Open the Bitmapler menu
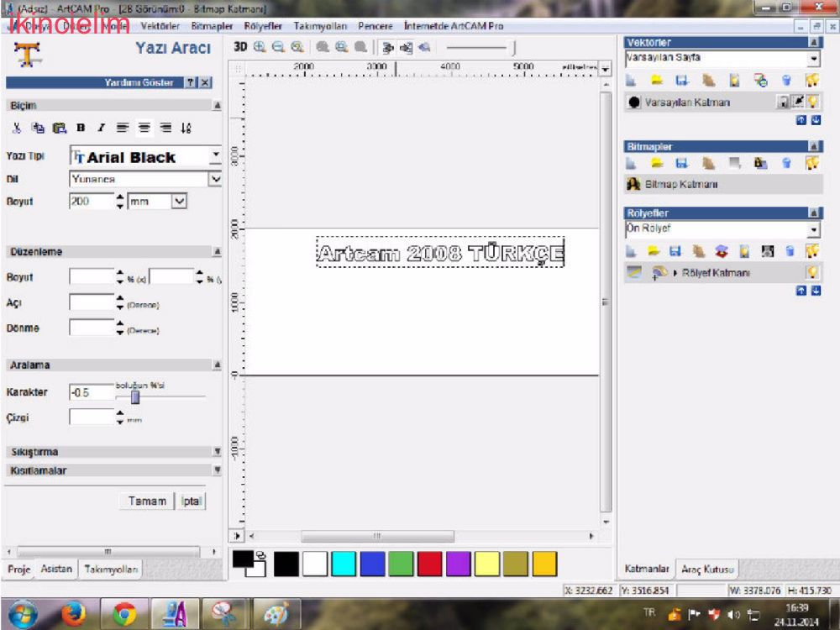 (x=212, y=26)
